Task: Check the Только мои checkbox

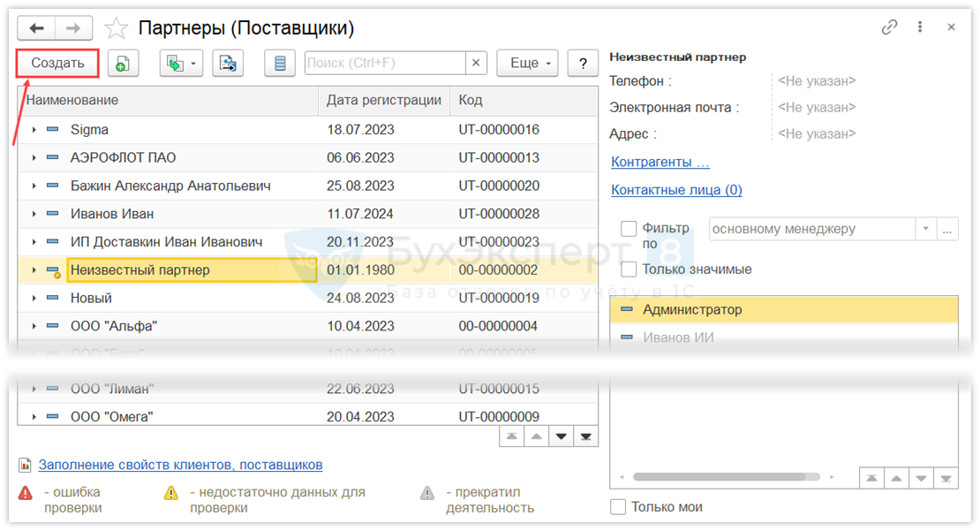Action: tap(618, 506)
